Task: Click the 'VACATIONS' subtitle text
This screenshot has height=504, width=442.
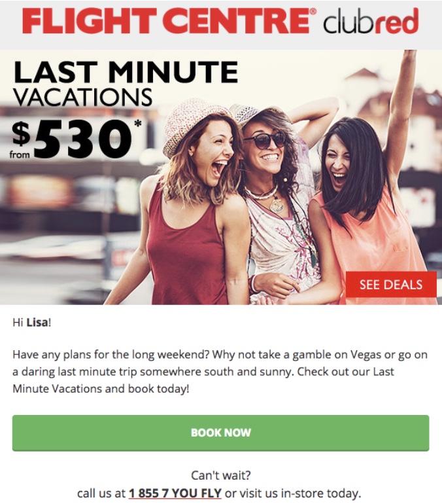Action: pos(82,98)
